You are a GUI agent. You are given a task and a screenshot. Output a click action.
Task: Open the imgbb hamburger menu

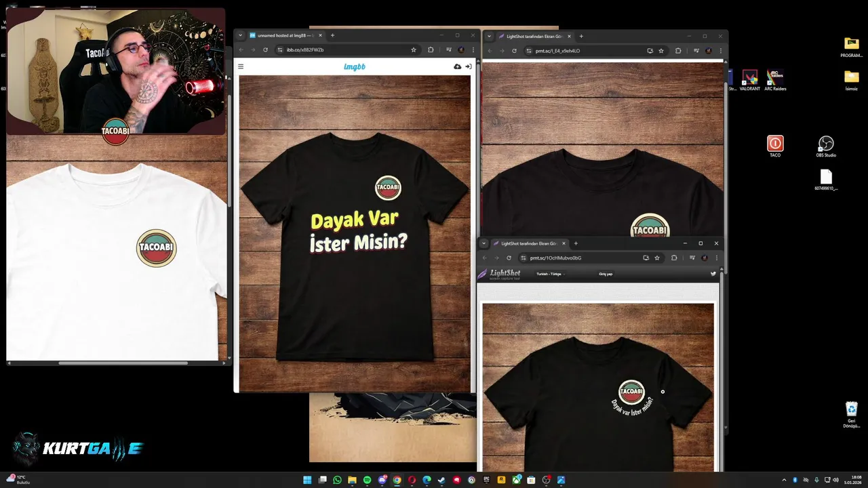point(241,66)
